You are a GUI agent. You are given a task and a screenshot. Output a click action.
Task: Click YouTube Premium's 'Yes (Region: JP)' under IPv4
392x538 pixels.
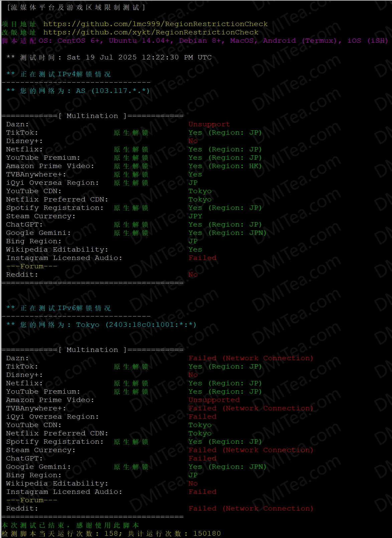tap(225, 158)
